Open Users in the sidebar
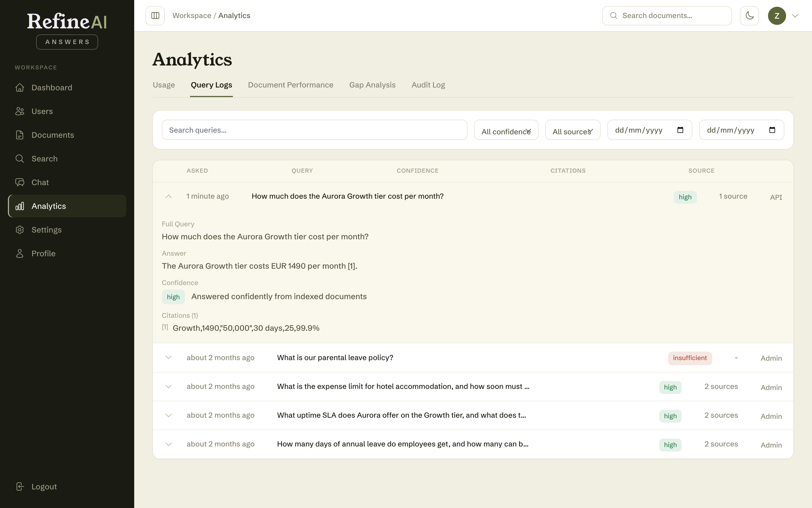The width and height of the screenshot is (812, 508). 67,111
